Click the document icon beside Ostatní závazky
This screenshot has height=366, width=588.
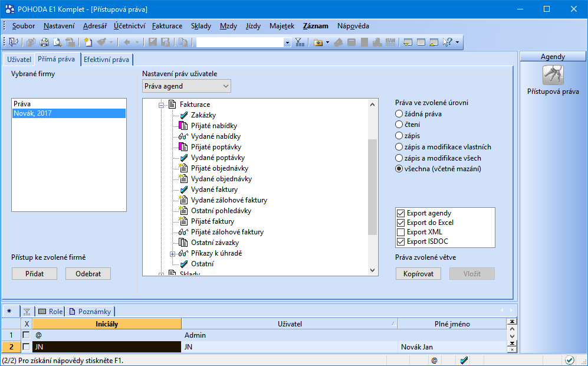(183, 243)
